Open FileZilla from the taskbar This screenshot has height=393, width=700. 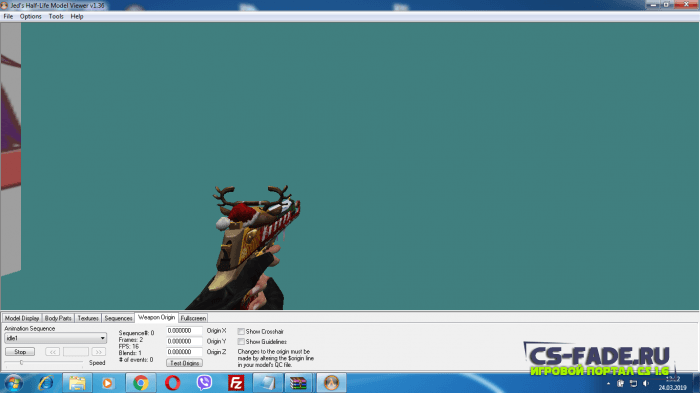(x=236, y=383)
